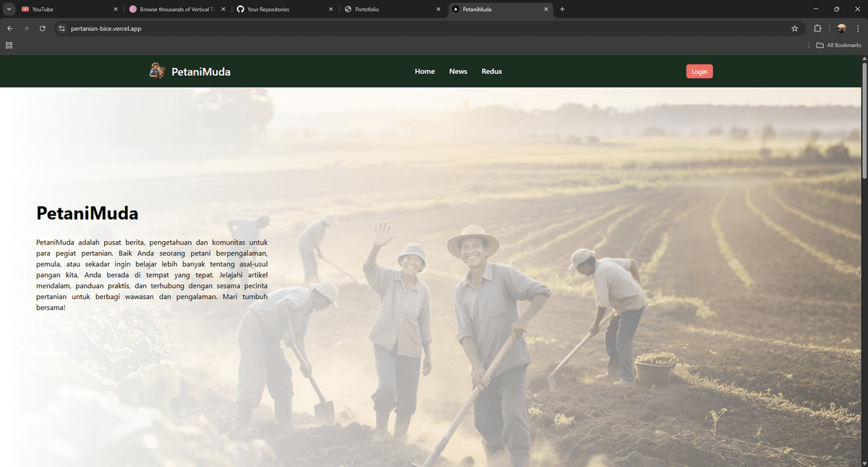Open the All Bookmarks folder
Image resolution: width=868 pixels, height=467 pixels.
coord(839,45)
